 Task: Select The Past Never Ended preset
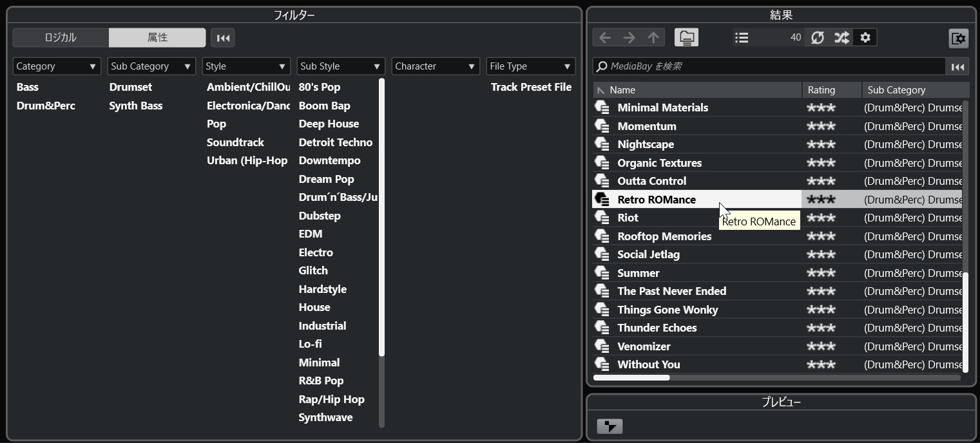coord(671,291)
